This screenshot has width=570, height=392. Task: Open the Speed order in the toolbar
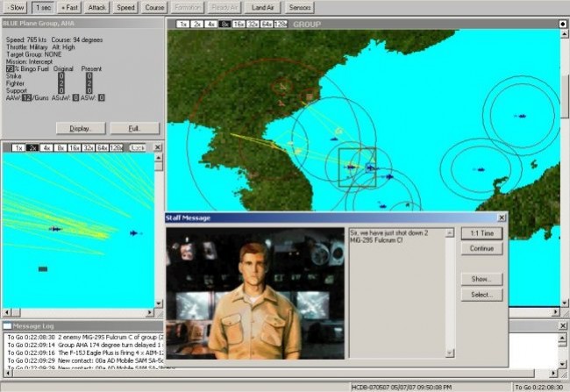(x=125, y=7)
